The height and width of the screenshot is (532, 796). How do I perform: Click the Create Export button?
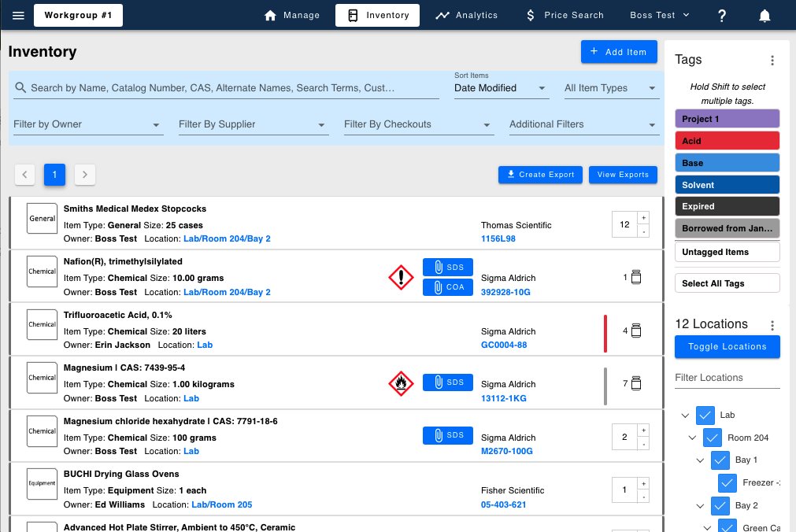pos(540,175)
